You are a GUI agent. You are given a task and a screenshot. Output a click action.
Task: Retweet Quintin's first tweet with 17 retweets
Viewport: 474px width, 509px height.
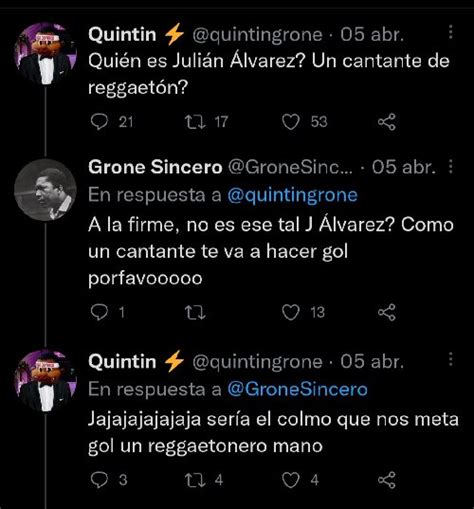pyautogui.click(x=195, y=122)
